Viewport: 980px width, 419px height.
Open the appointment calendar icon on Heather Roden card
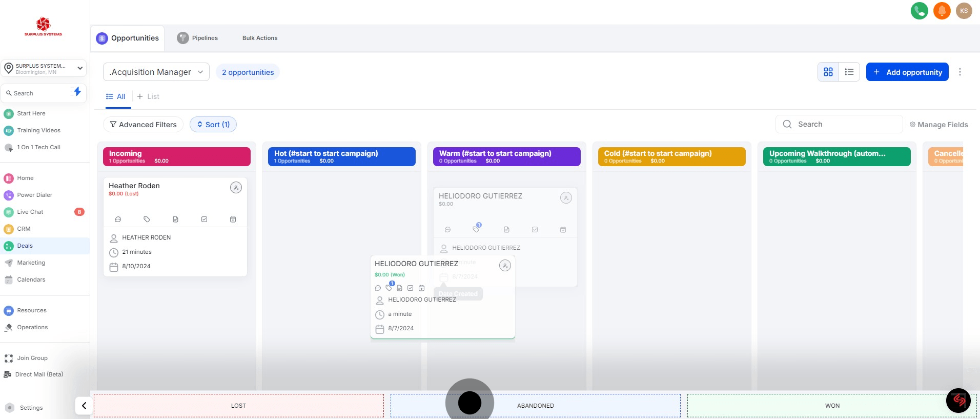click(x=233, y=220)
